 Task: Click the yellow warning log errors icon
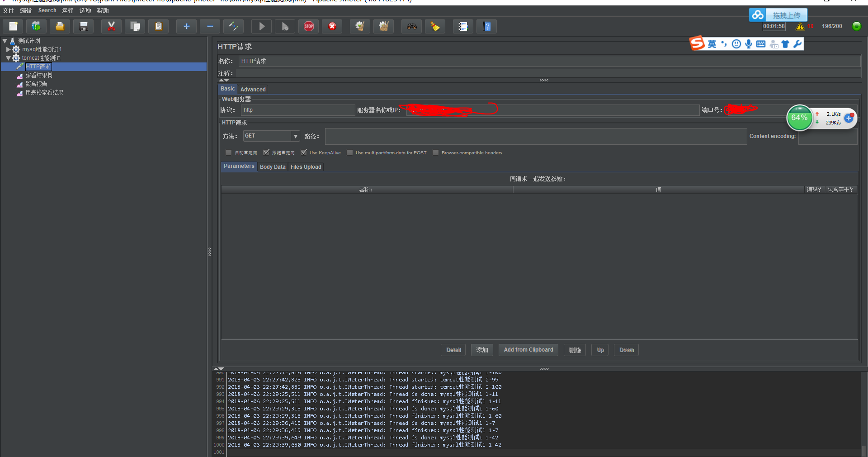[800, 26]
